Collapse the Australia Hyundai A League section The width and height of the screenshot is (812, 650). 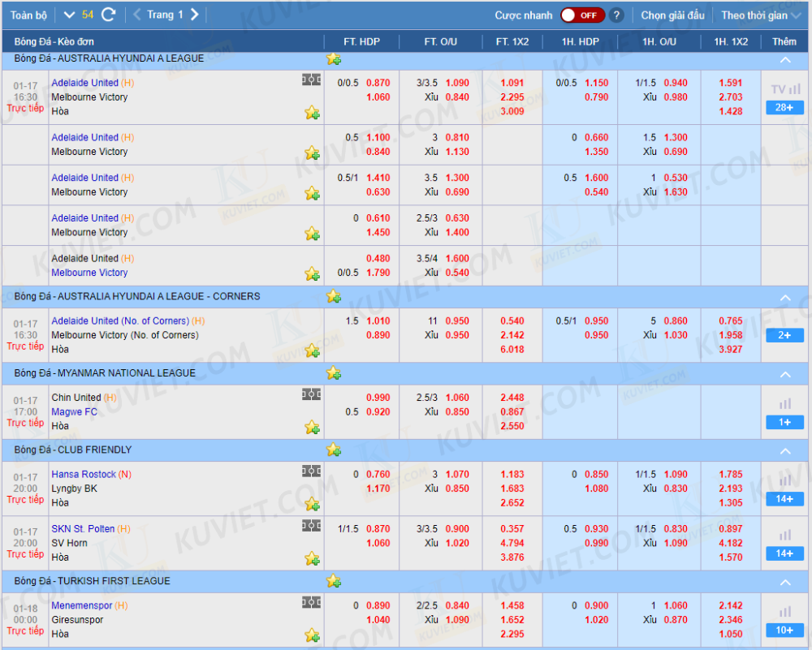[785, 60]
